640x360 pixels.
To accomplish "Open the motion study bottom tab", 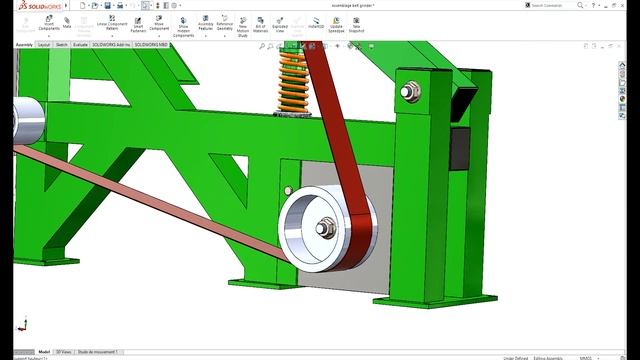I will [x=98, y=351].
